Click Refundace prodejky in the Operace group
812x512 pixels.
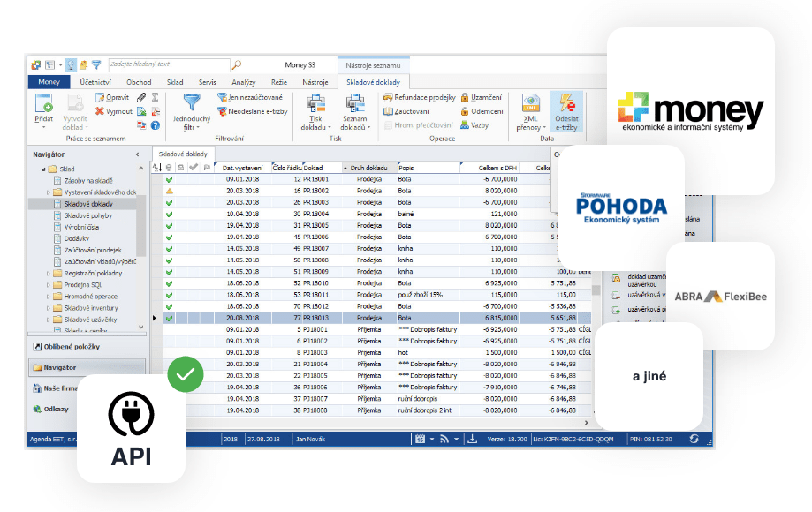(x=420, y=97)
